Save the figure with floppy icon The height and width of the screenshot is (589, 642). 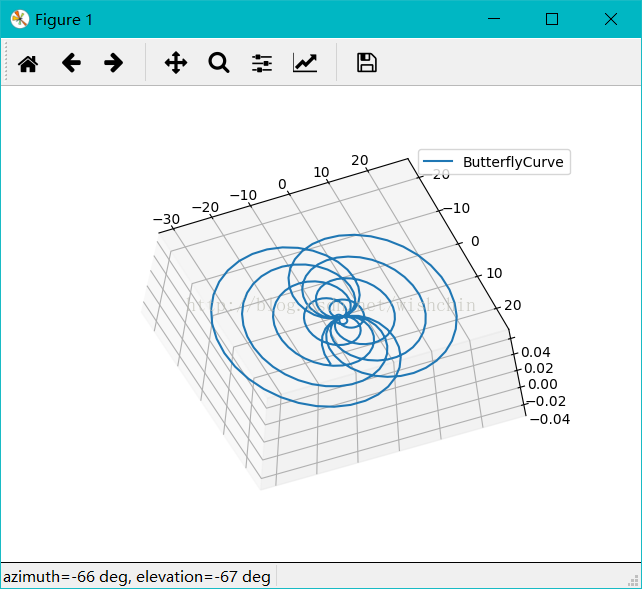click(367, 63)
